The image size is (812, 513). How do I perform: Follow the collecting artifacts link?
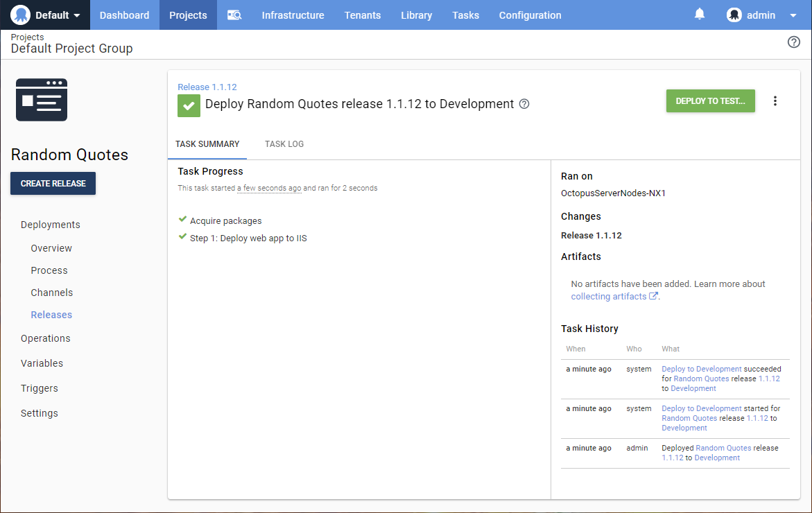tap(609, 297)
